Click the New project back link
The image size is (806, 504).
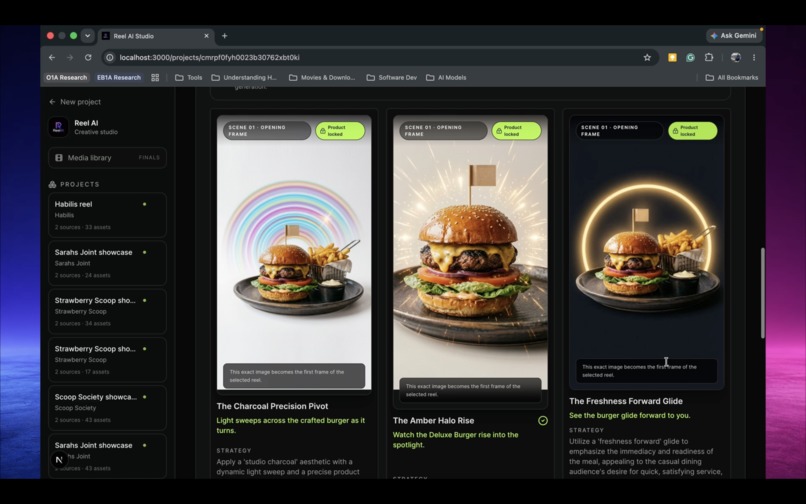pos(75,102)
